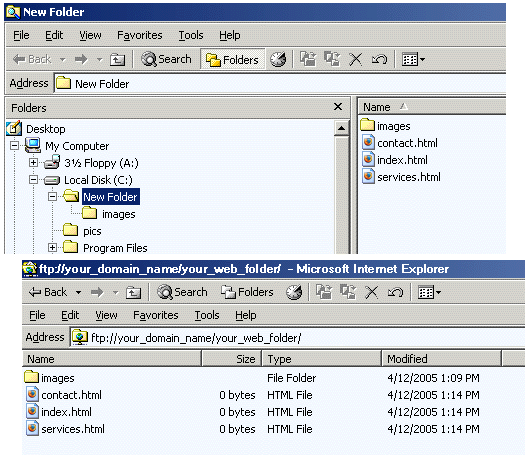Image resolution: width=531 pixels, height=462 pixels.
Task: Click the Delete X icon in the New Folder toolbar
Action: pyautogui.click(x=356, y=59)
